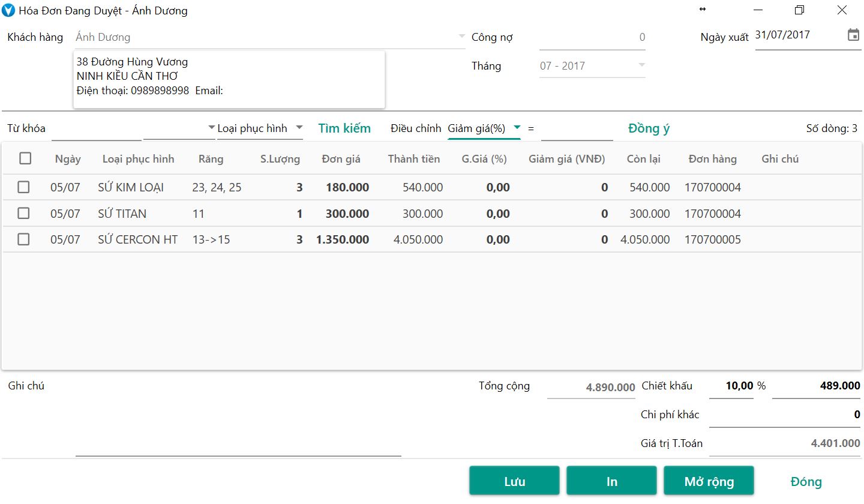Expand the Giảm giá(%) adjustment dropdown
The height and width of the screenshot is (504, 864).
517,128
